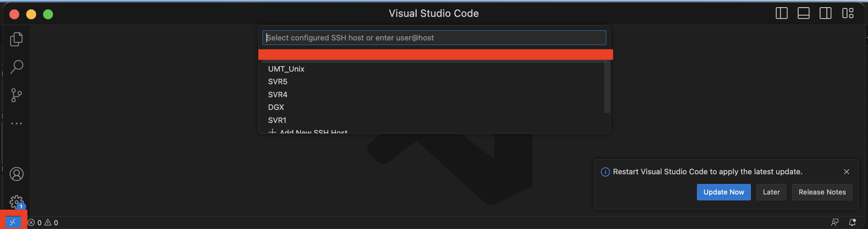Click the host list scrollbar
The width and height of the screenshot is (868, 229).
click(607, 86)
